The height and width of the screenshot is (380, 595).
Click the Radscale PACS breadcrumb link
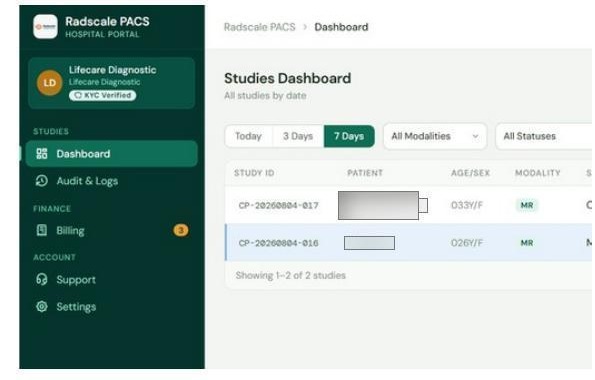(x=260, y=27)
